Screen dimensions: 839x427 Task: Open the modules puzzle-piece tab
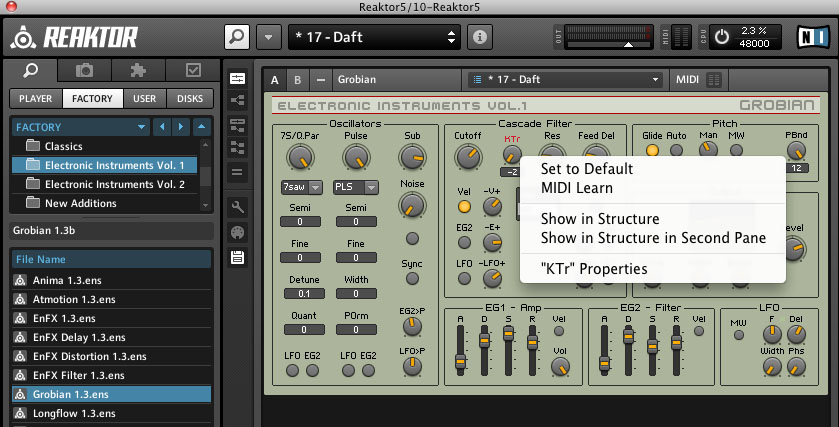[138, 70]
